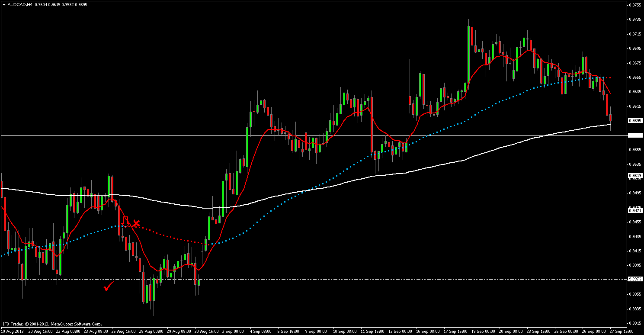Screen dimensions: 644x335
Task: Click the triangle icon before AUDCAD,H4
Action: (x=4, y=5)
